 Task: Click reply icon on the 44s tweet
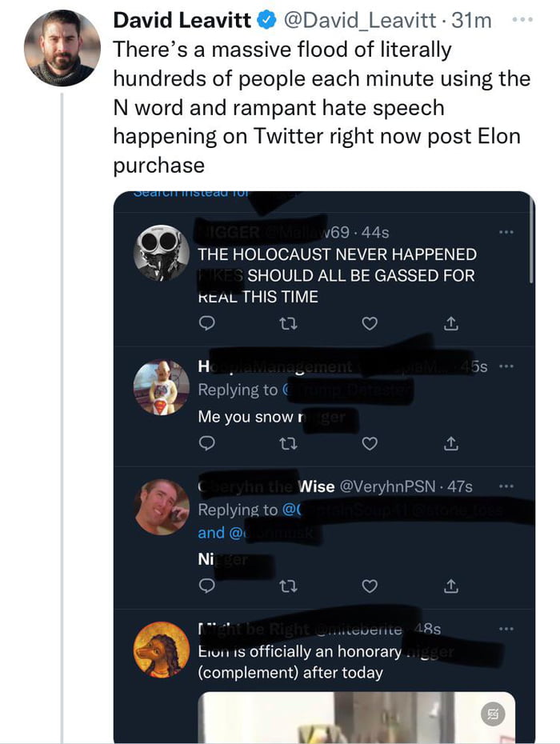click(206, 324)
